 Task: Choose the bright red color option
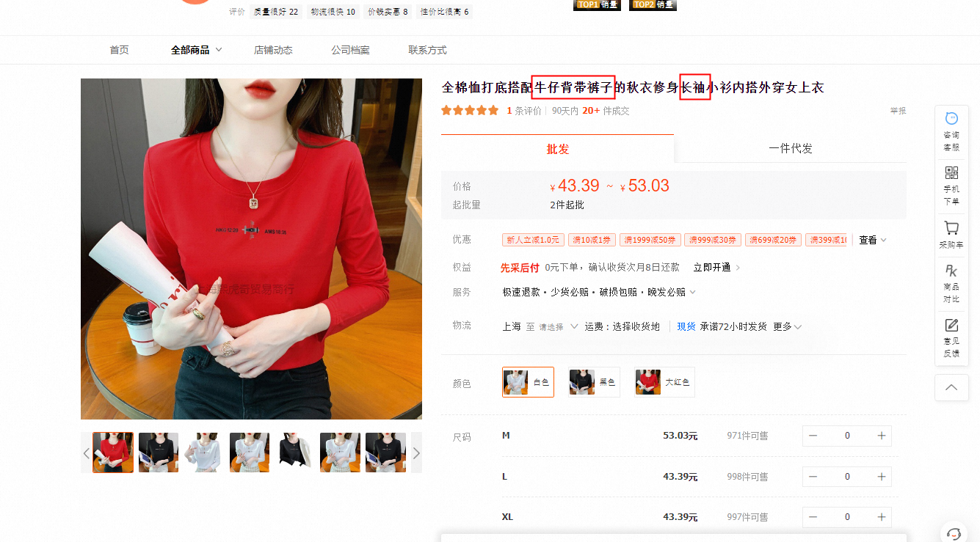[x=664, y=382]
